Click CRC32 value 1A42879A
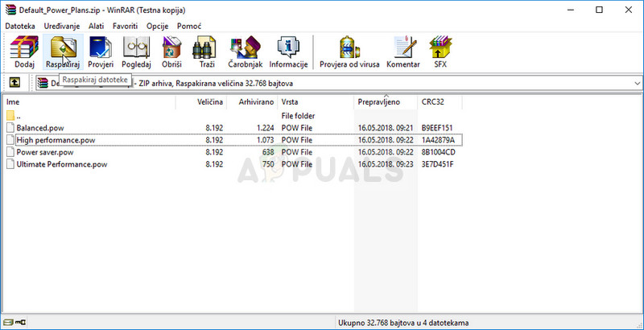This screenshot has height=330, width=644. pos(438,140)
